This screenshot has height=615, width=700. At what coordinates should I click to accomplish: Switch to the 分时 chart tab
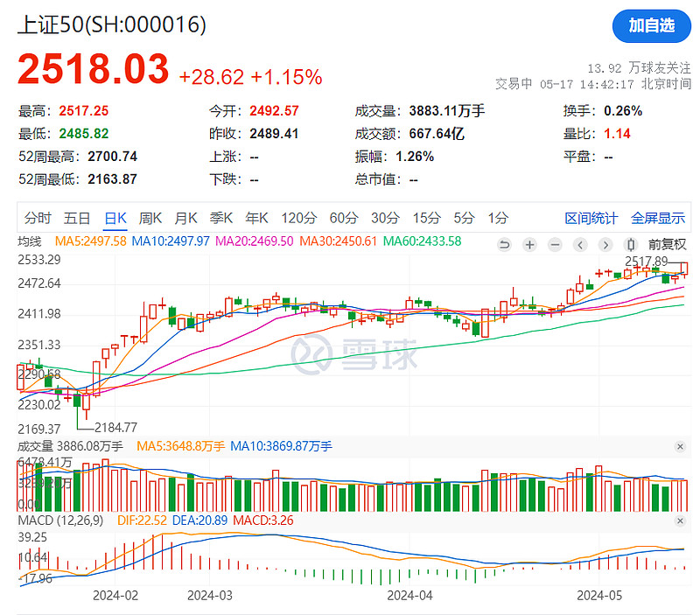click(38, 218)
